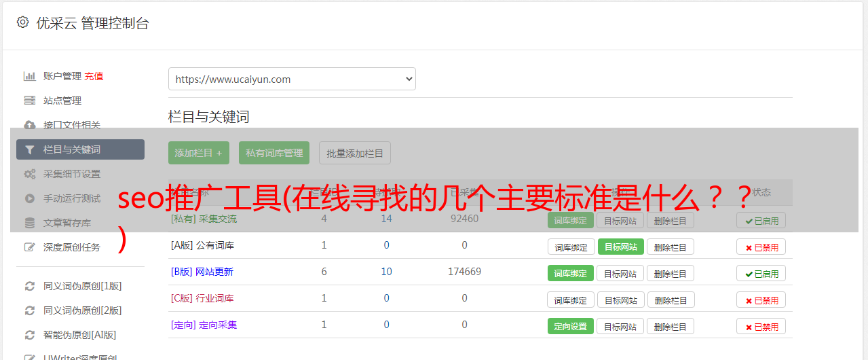The width and height of the screenshot is (868, 360).
Task: Select the [A版] 公有词库 column name
Action: point(202,245)
